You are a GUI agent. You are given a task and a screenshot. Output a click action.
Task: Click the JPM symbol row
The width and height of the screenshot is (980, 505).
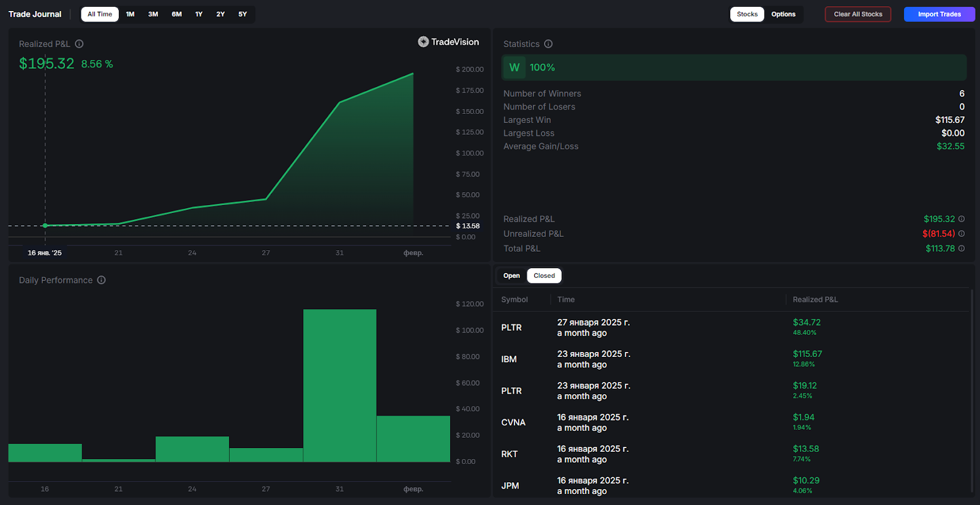(732, 485)
